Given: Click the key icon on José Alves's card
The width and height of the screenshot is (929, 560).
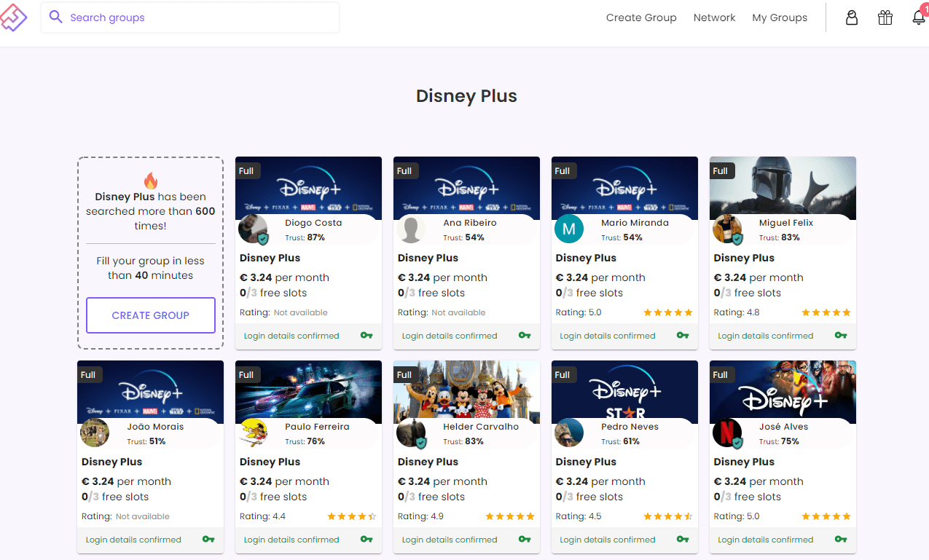Looking at the screenshot, I should [841, 540].
